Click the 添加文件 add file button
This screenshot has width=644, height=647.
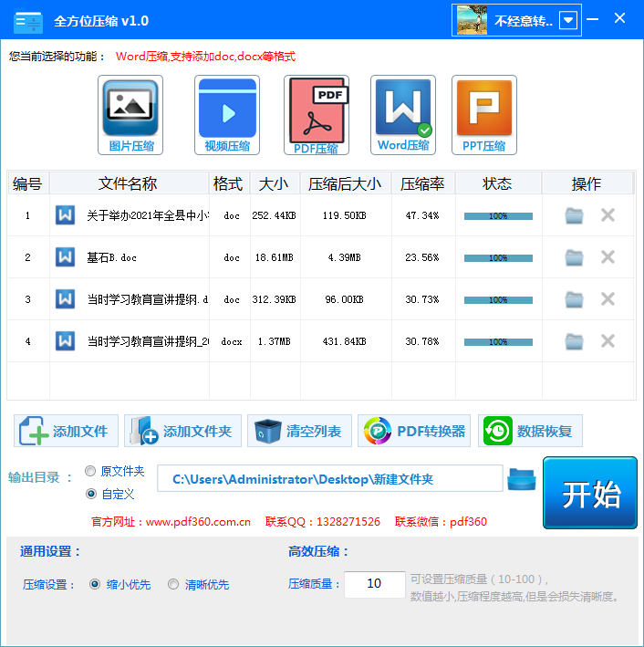coord(66,431)
